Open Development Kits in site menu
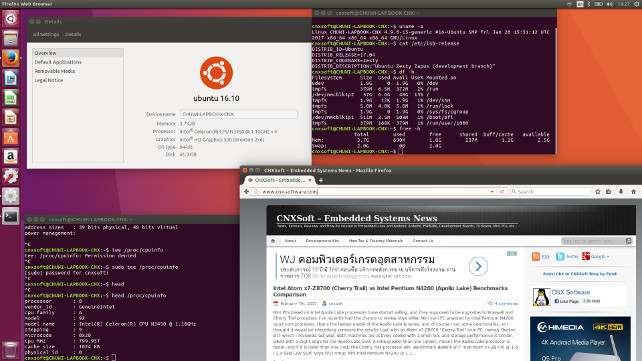The height and width of the screenshot is (361, 642). (x=322, y=241)
